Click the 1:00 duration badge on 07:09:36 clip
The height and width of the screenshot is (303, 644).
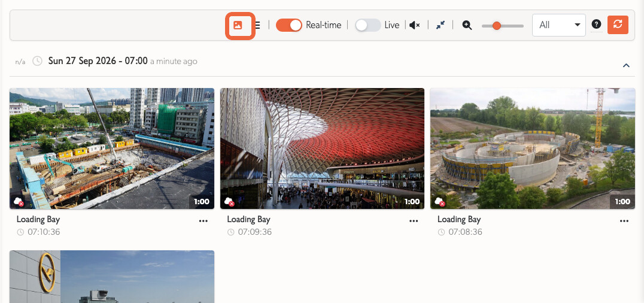point(412,202)
